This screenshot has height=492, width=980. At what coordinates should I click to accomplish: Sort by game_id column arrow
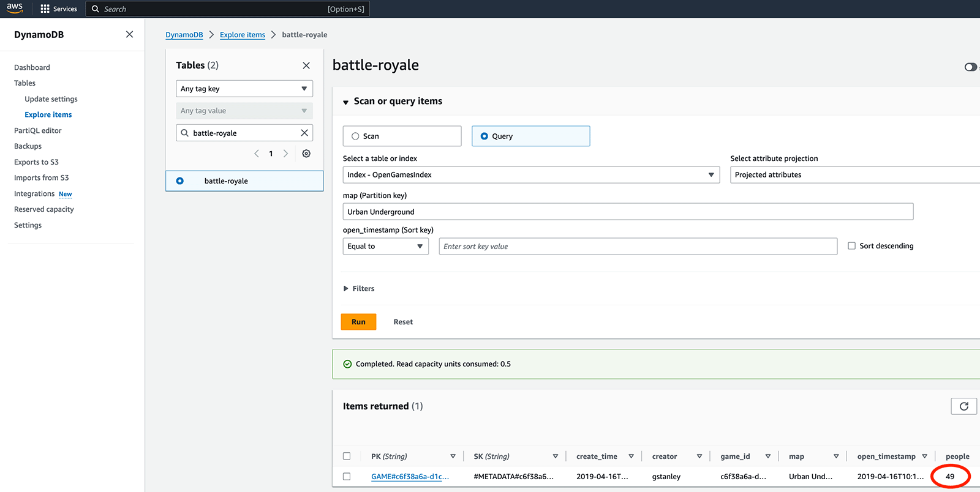768,457
